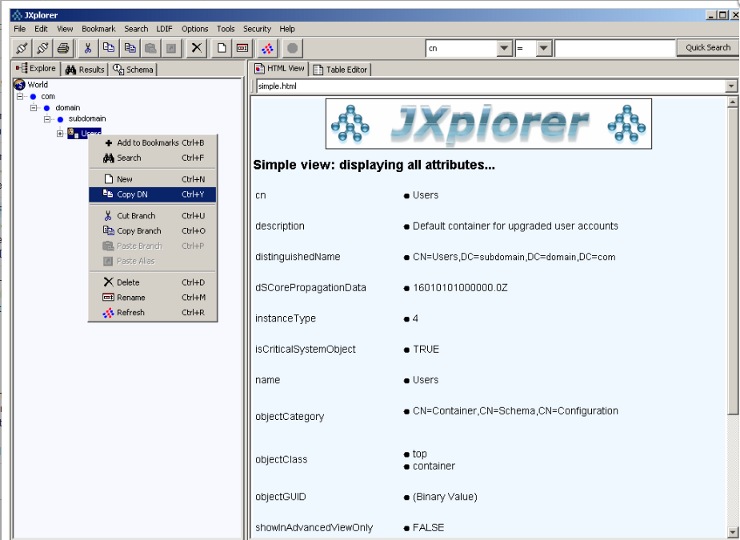
Task: Click the Print toolbar icon
Action: 63,48
